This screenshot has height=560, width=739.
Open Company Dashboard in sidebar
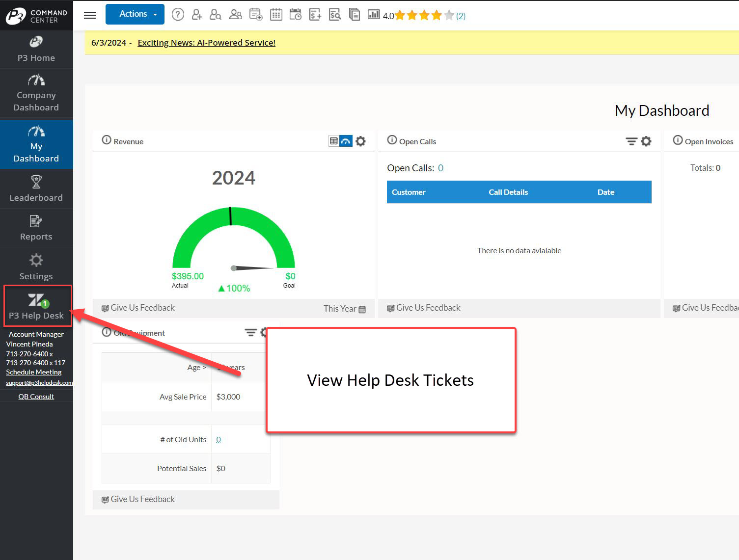[36, 94]
